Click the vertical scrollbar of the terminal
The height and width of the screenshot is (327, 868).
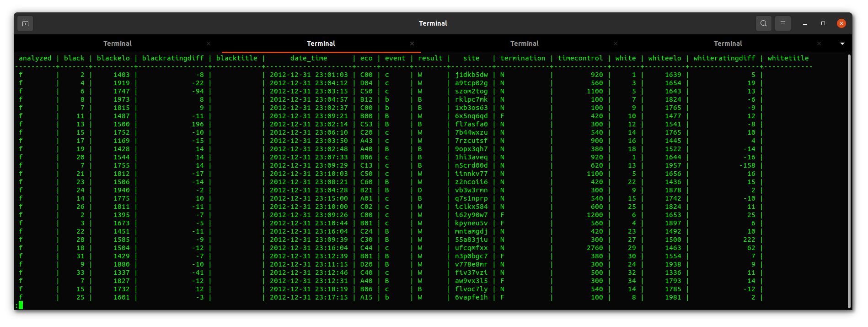coord(849,181)
